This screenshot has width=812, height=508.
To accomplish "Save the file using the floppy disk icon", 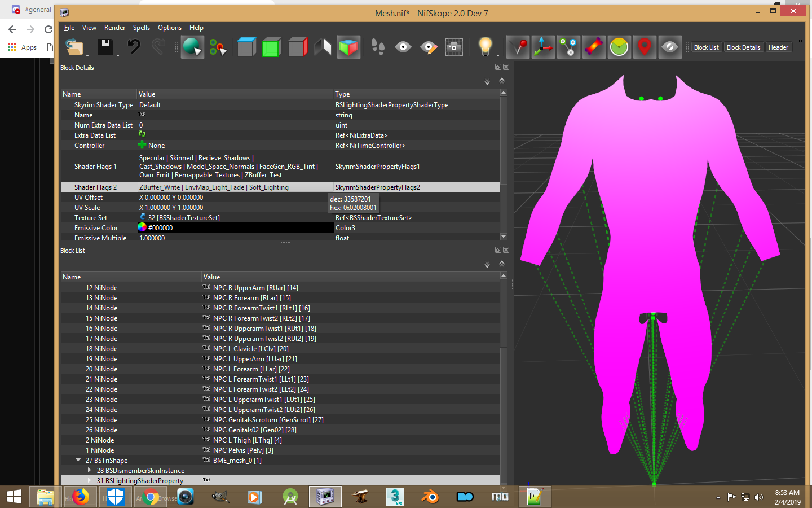I will click(x=105, y=47).
